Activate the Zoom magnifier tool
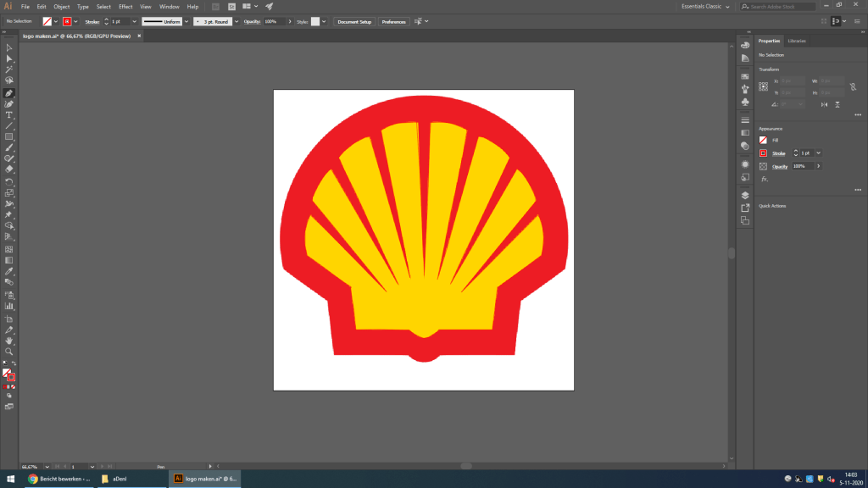Image resolution: width=868 pixels, height=488 pixels. click(x=9, y=351)
